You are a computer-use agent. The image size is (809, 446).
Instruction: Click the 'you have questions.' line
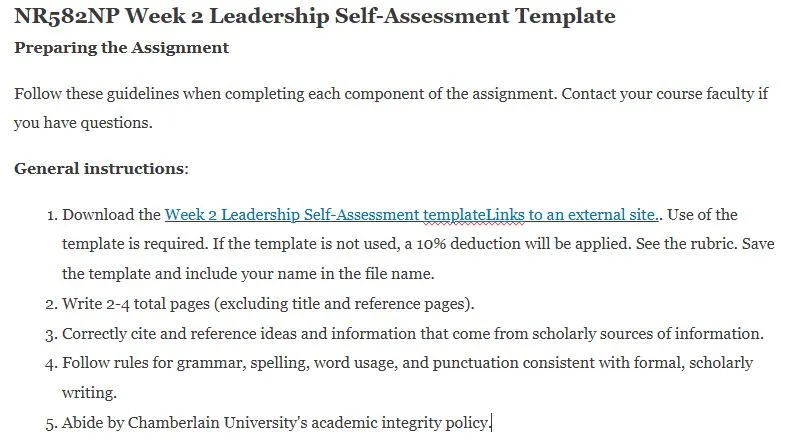tap(83, 123)
